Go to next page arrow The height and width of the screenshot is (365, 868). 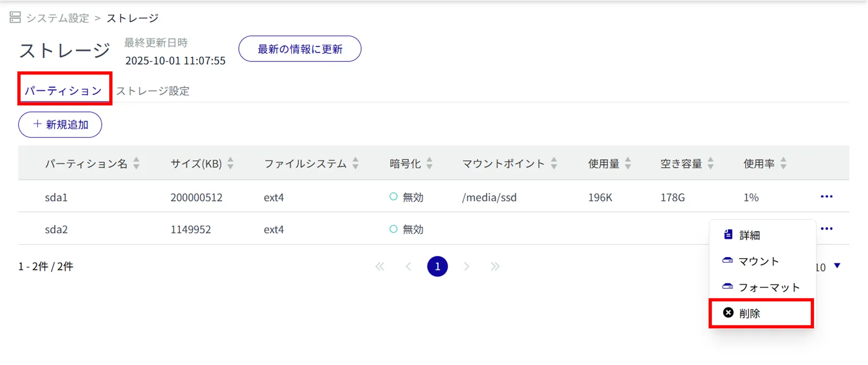pos(466,266)
